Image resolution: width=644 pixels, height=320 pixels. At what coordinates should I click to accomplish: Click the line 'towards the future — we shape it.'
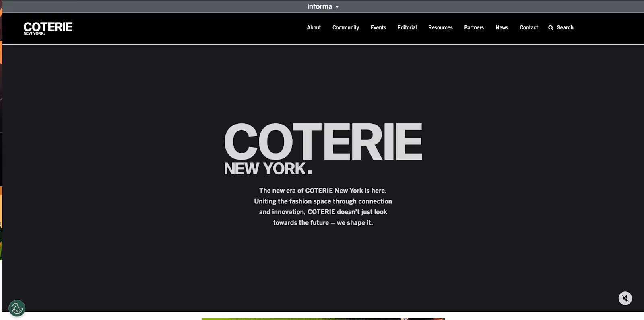[x=323, y=223]
